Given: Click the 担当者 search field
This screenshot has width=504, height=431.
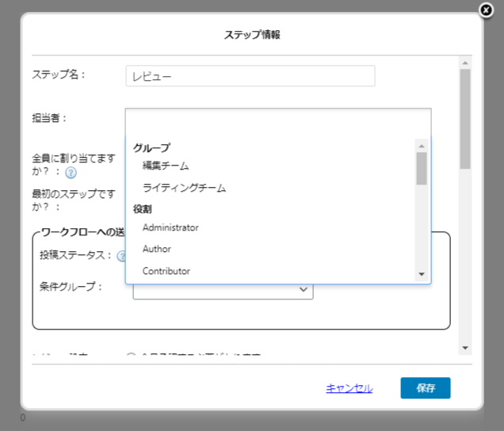Looking at the screenshot, I should [278, 123].
